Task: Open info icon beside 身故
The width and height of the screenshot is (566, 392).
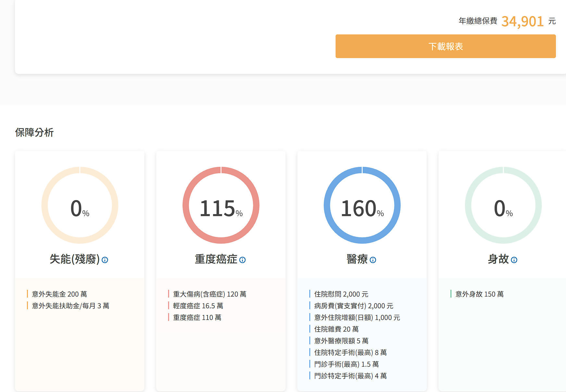Action: [514, 260]
